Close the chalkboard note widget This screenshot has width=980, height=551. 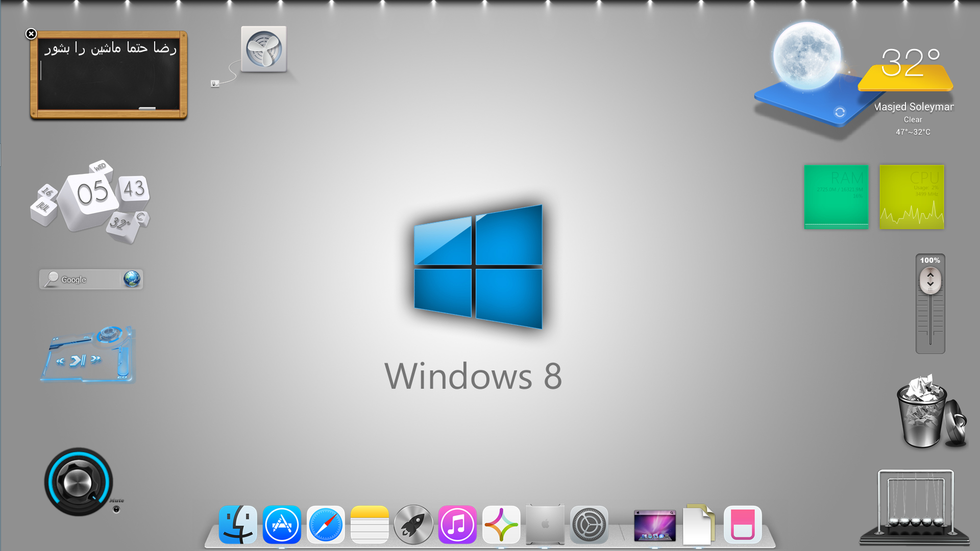pyautogui.click(x=31, y=34)
